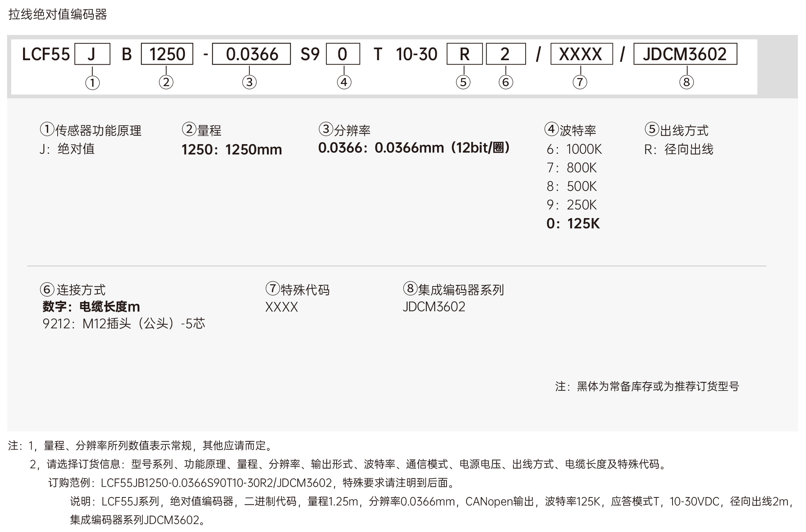Click the heading ⑧集成编码器系列
The height and width of the screenshot is (532, 806).
tap(454, 289)
